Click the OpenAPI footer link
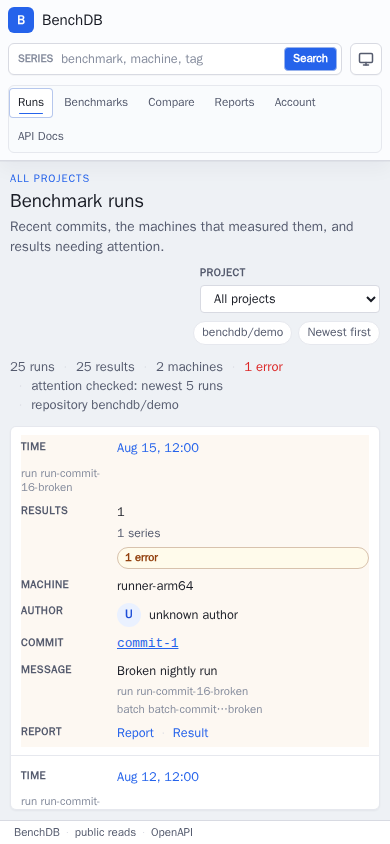390x844 pixels. pyautogui.click(x=172, y=832)
